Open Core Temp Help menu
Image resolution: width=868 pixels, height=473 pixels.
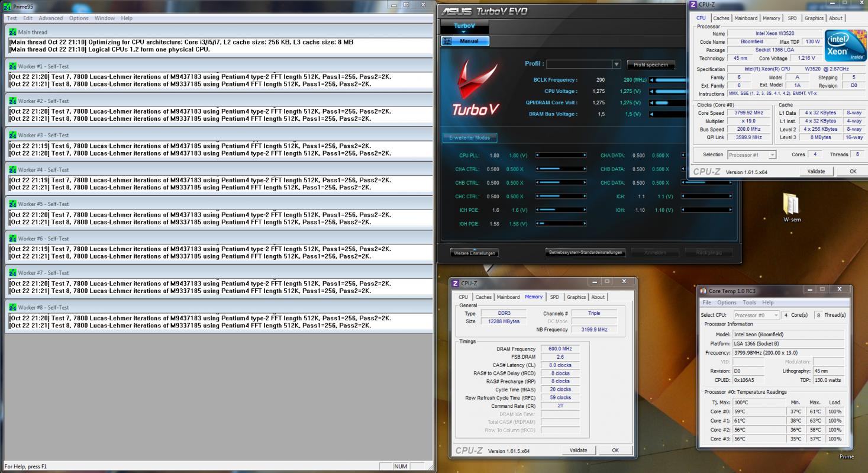pyautogui.click(x=768, y=303)
